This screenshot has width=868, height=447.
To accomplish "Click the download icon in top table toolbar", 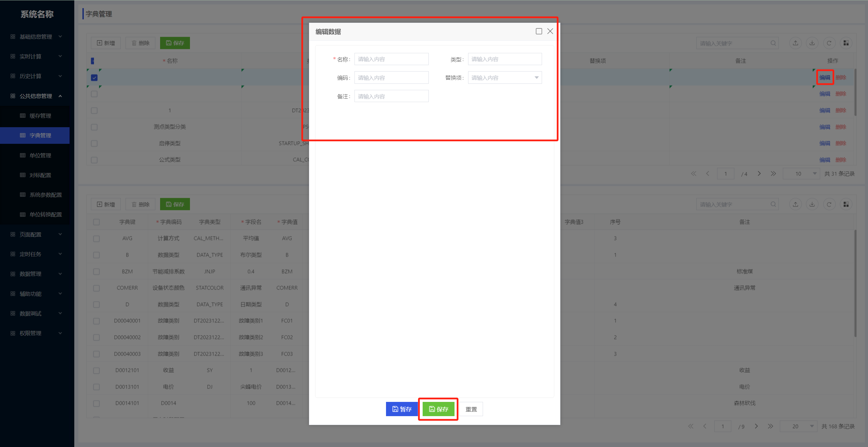I will (x=812, y=43).
